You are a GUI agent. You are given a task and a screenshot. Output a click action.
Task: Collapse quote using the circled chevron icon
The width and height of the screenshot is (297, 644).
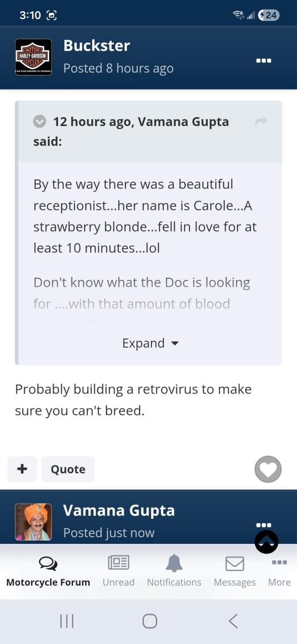pos(40,121)
